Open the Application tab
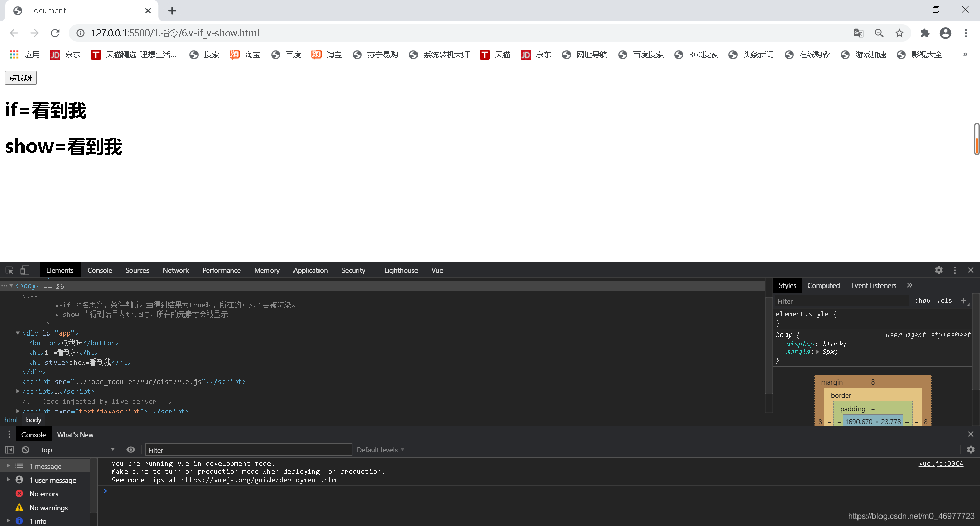980x526 pixels. [x=310, y=270]
